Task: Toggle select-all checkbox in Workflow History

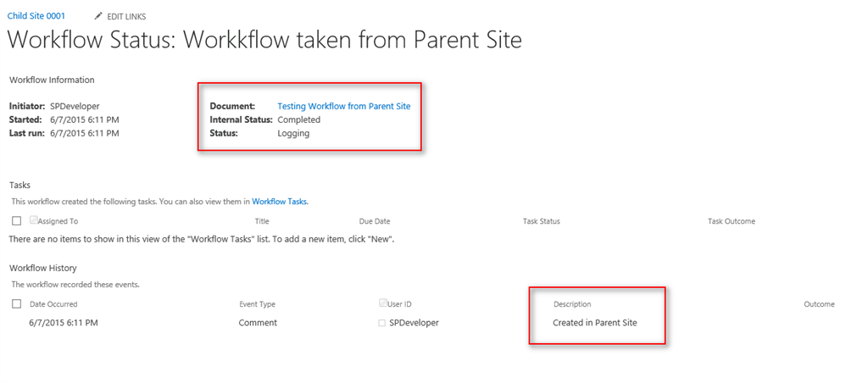Action: click(17, 304)
